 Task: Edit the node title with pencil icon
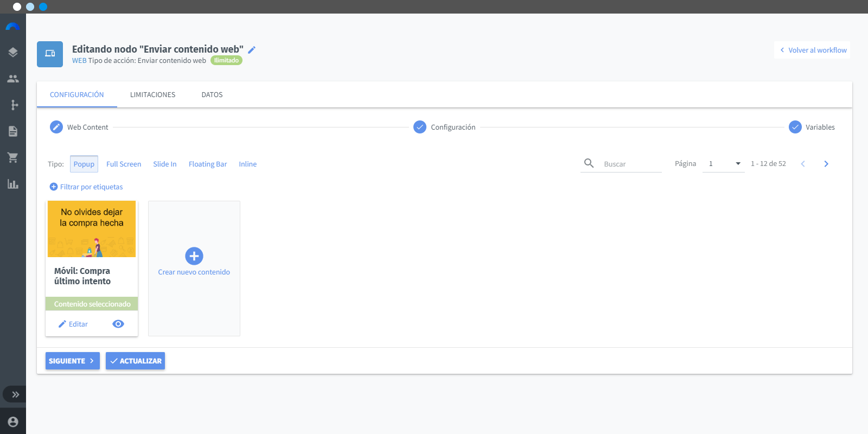coord(252,50)
